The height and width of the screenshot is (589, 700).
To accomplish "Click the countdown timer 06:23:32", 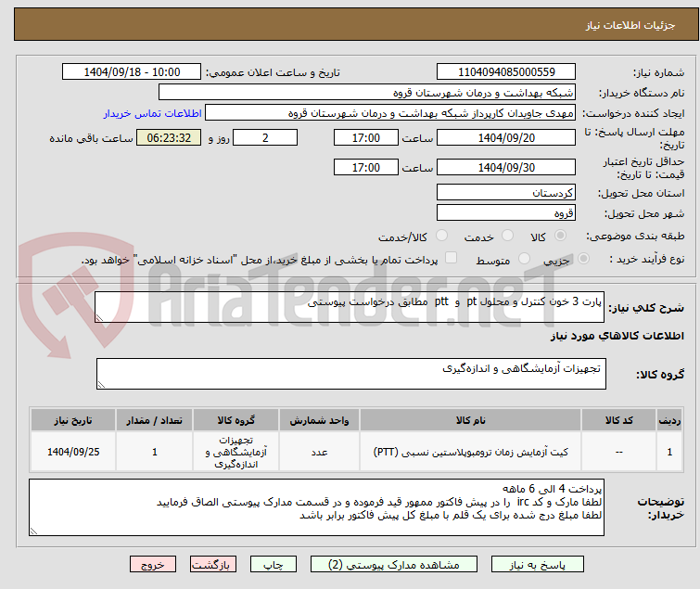I will [x=169, y=137].
